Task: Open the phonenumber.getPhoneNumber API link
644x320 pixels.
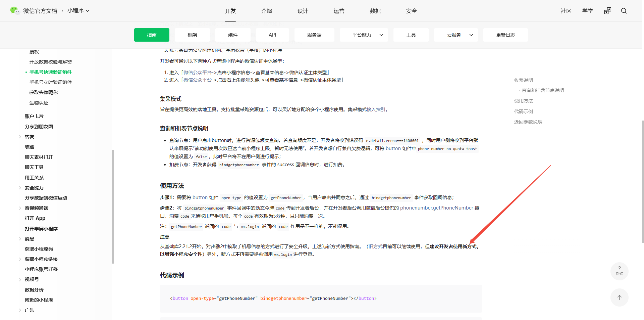Action: tap(437, 208)
